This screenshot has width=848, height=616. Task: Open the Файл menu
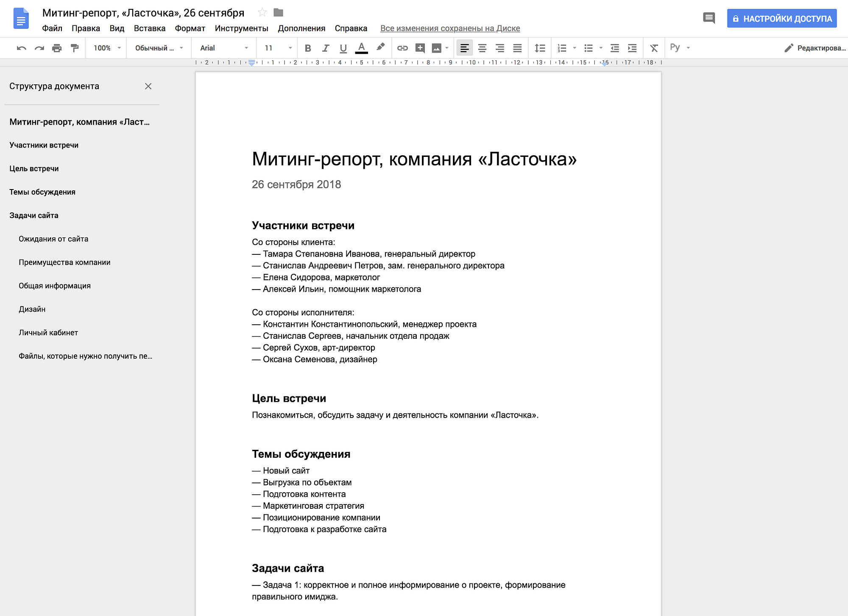point(52,28)
